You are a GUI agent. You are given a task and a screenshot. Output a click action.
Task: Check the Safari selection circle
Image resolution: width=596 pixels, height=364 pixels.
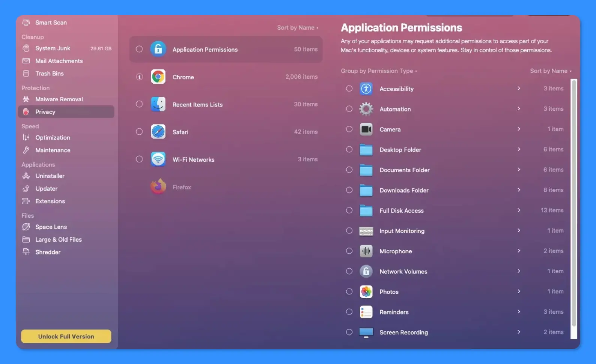coord(139,132)
